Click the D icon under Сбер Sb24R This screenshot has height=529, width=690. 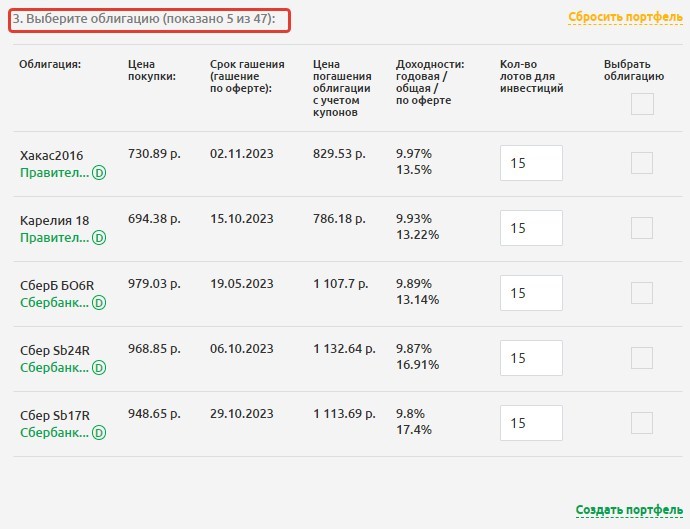click(x=99, y=368)
